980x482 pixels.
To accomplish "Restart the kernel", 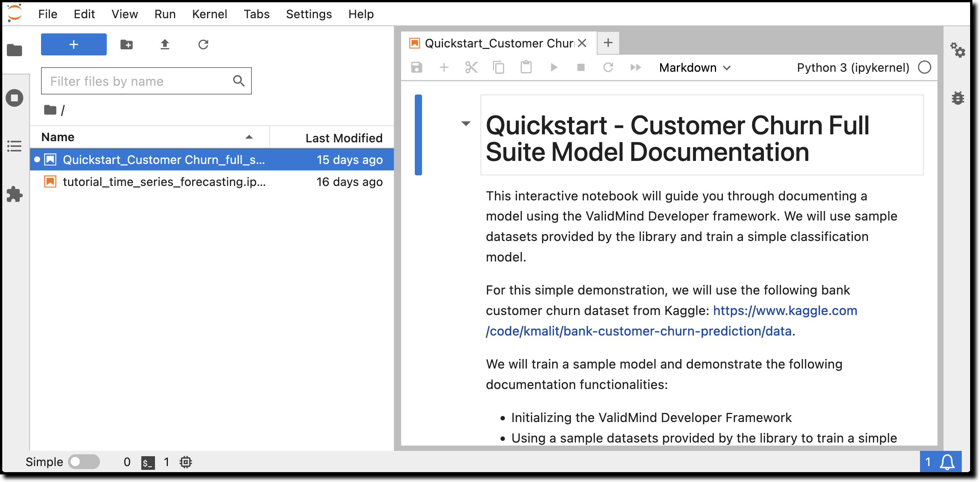I will click(x=608, y=68).
